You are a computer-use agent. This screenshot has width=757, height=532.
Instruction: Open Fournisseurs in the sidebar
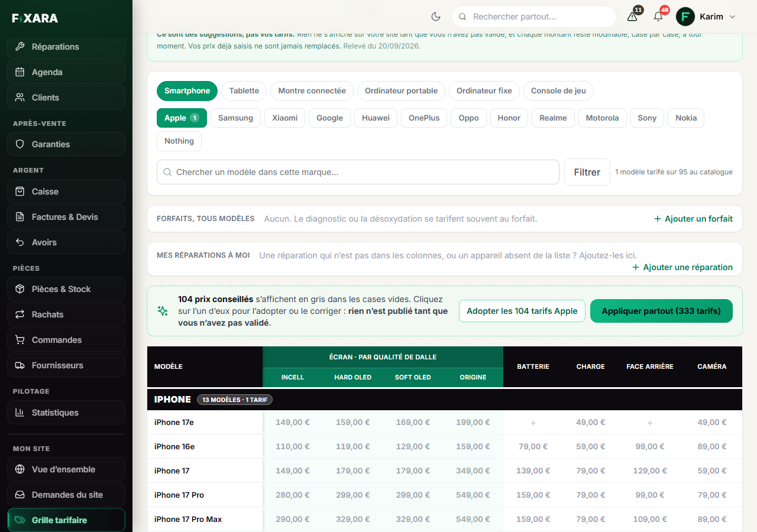(x=66, y=365)
